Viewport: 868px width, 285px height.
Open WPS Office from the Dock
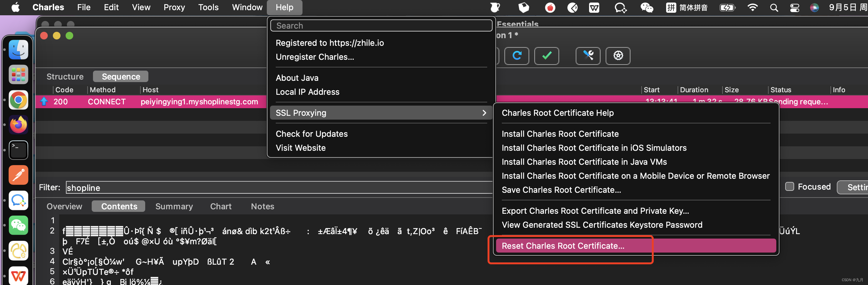[x=18, y=275]
